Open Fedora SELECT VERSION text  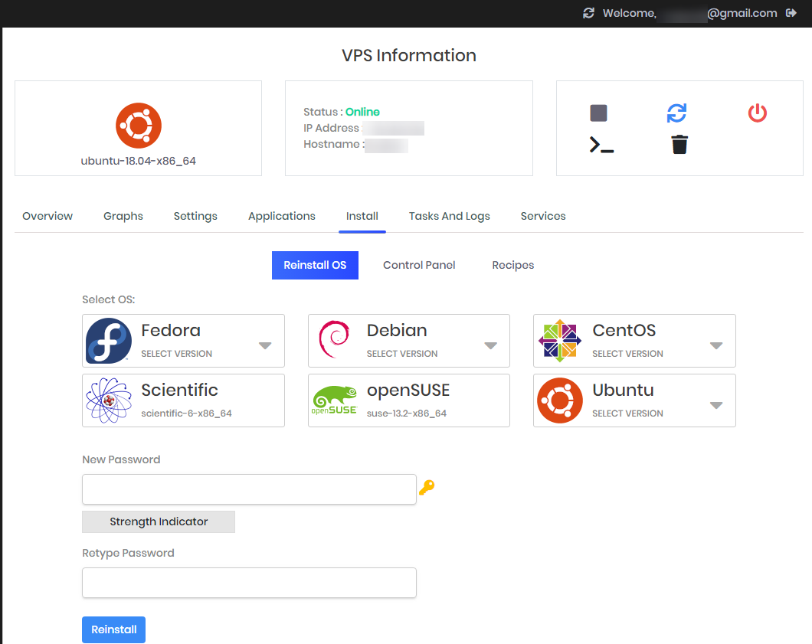177,354
